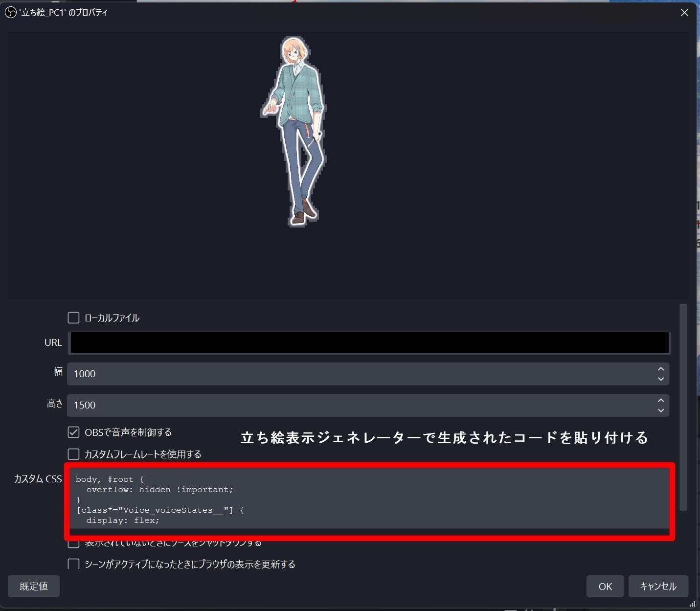Image resolution: width=700 pixels, height=611 pixels.
Task: Click the OK button to confirm settings
Action: 605,586
